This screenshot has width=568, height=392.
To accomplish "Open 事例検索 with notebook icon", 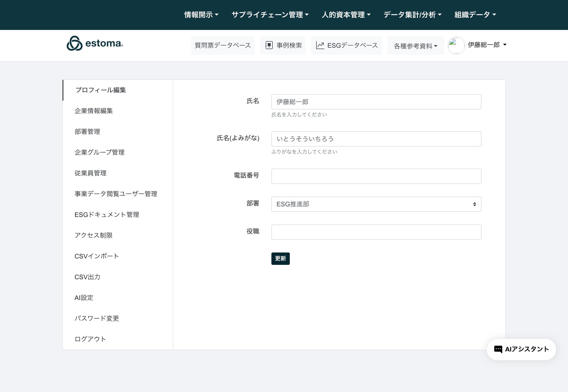I will pos(283,46).
